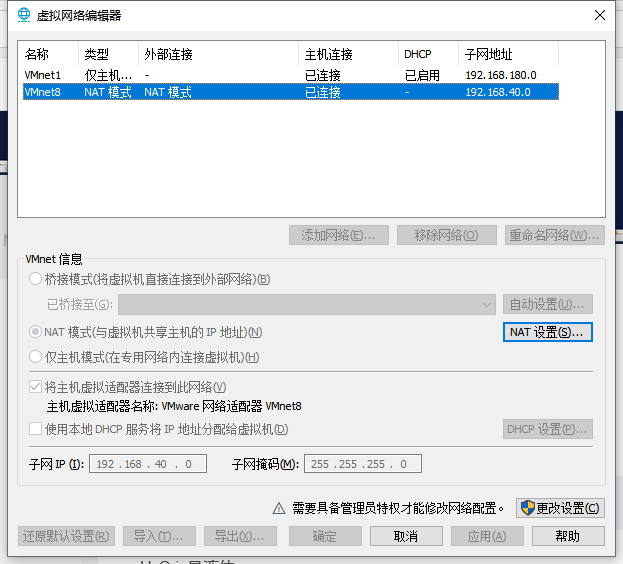Open DHCP 设置 button
This screenshot has height=564, width=623.
click(548, 429)
